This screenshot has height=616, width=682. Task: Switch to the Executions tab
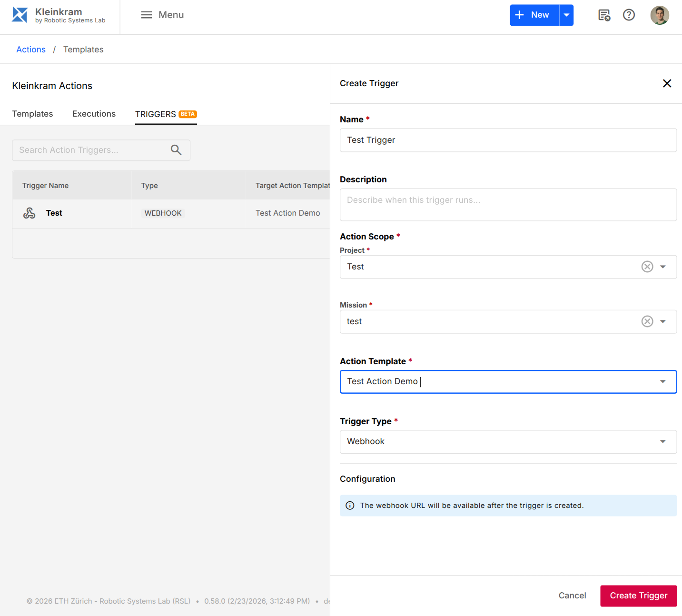click(x=94, y=114)
